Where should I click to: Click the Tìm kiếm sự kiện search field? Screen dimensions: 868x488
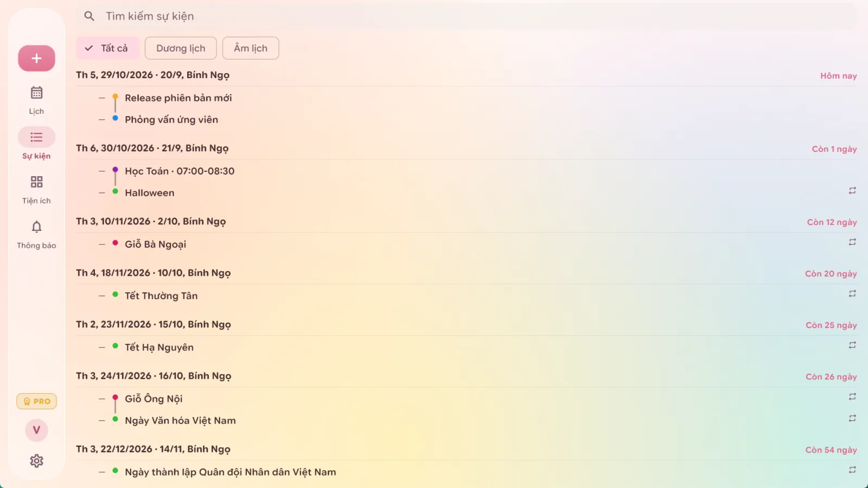point(467,16)
